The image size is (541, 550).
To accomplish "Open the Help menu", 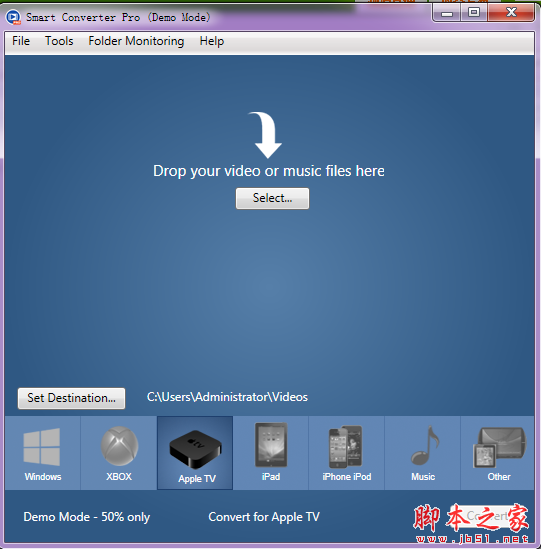I will 212,41.
